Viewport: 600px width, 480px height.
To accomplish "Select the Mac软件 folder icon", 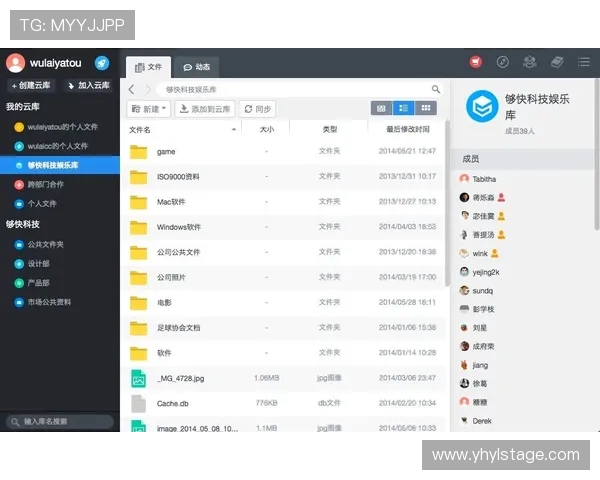I will click(138, 202).
